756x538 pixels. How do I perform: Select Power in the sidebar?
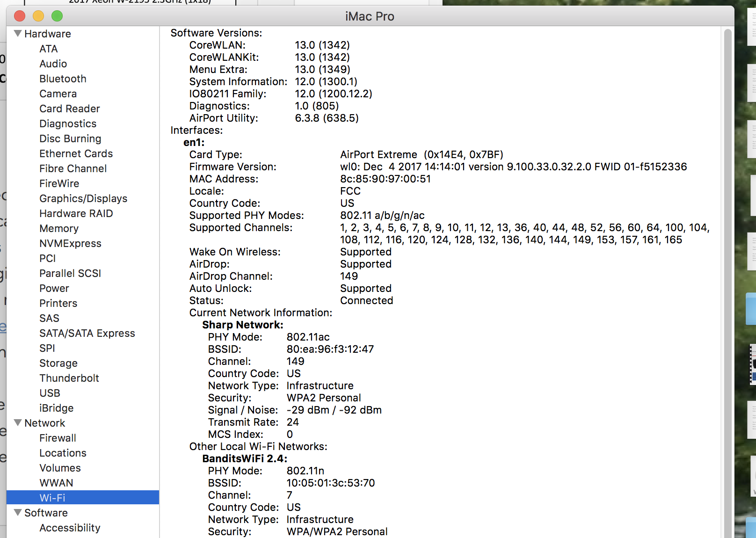point(54,288)
